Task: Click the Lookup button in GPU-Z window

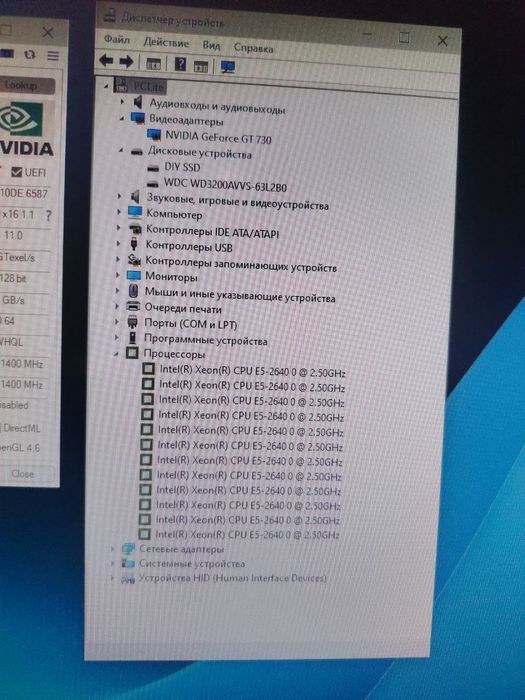Action: (x=27, y=85)
